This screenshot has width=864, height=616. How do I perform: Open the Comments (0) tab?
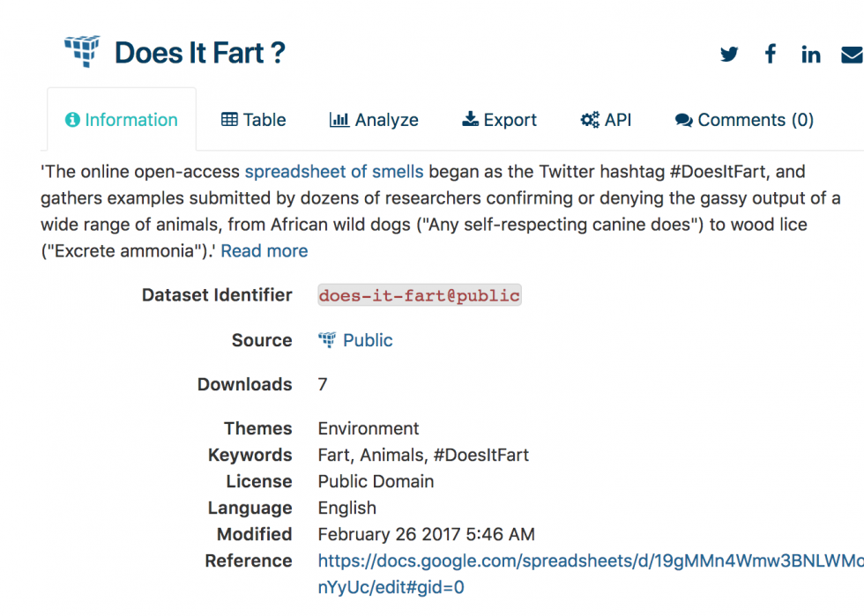click(x=744, y=120)
